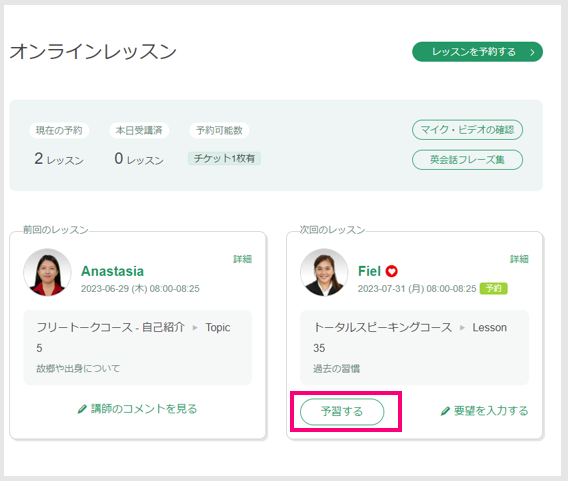Open 詳細 link in next lesson card
The height and width of the screenshot is (481, 568).
[x=519, y=259]
